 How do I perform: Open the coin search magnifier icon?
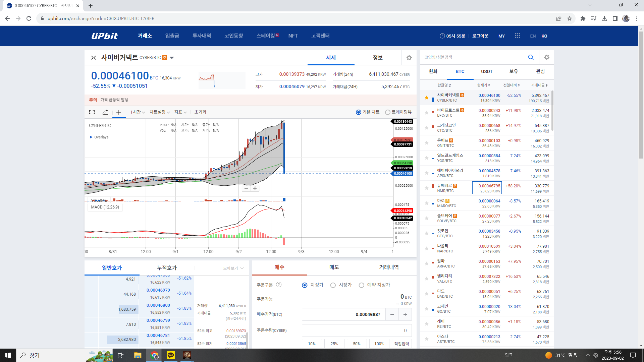(531, 57)
